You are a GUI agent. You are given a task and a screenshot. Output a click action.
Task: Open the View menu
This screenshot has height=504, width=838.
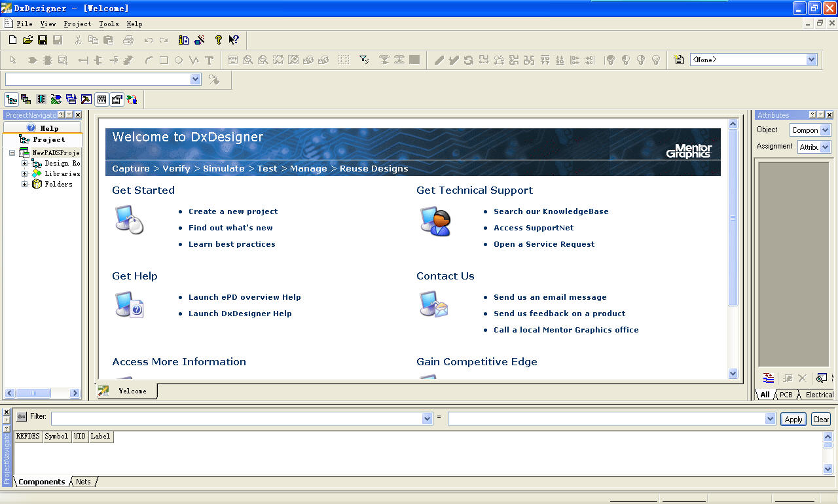48,24
